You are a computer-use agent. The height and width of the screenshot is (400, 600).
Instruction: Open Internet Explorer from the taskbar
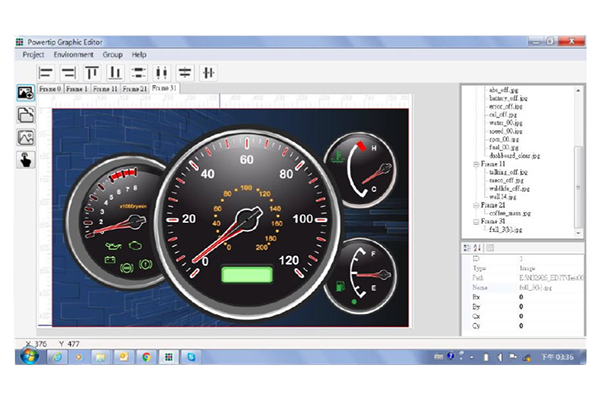click(57, 357)
